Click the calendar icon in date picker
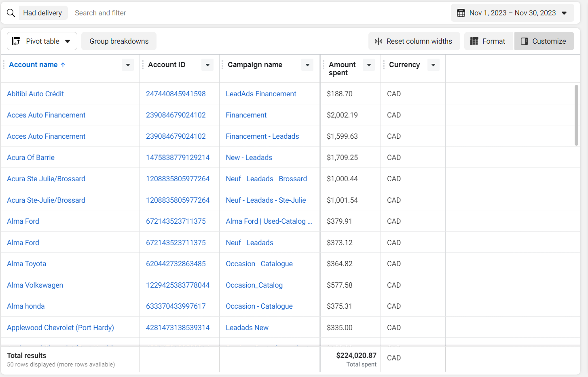Screen dimensions: 588x377 461,13
